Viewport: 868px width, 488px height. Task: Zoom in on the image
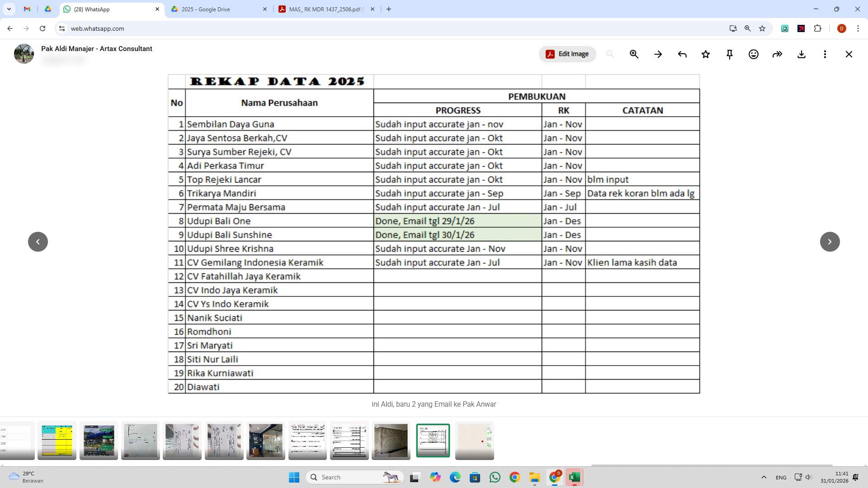click(634, 54)
